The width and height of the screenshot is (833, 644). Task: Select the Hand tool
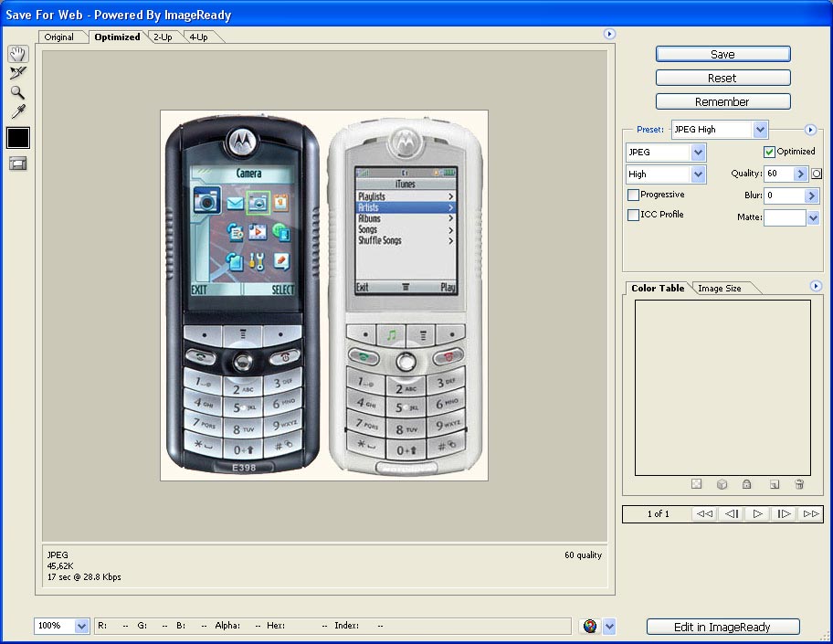coord(17,54)
